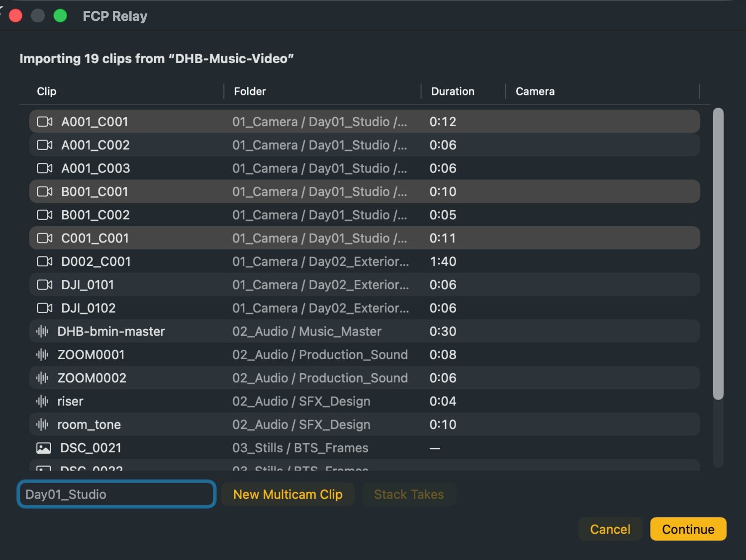Image resolution: width=746 pixels, height=560 pixels.
Task: Click the 02_Audio / Music_Master folder cell
Action: (x=307, y=331)
